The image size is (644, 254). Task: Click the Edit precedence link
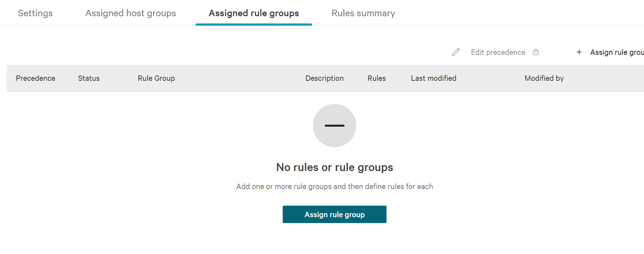point(498,52)
